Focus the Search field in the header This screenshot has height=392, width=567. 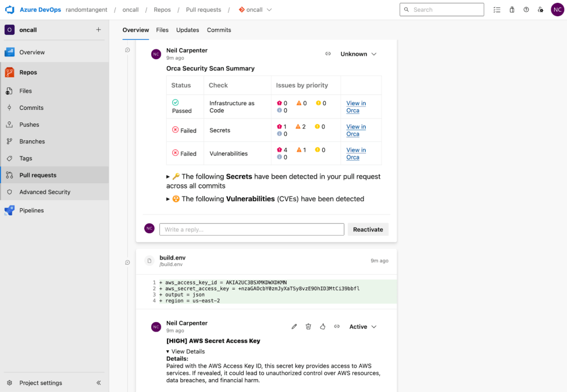441,10
